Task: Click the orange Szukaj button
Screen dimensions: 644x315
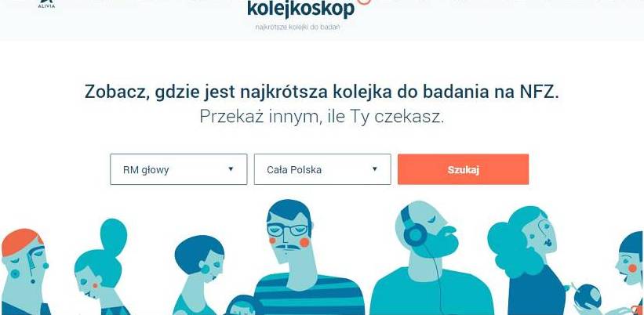Action: tap(464, 169)
